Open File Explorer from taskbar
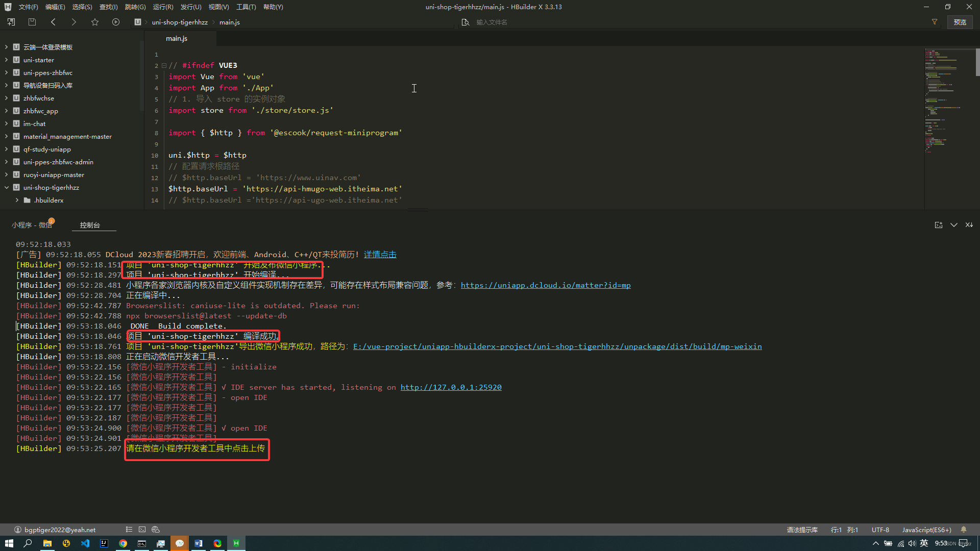980x551 pixels. tap(47, 543)
